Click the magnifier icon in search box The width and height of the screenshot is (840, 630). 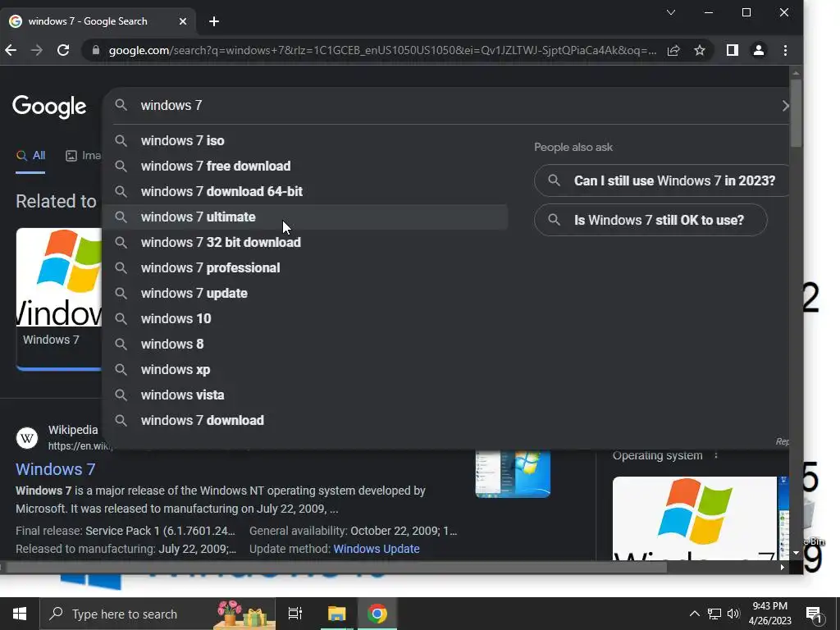(121, 106)
